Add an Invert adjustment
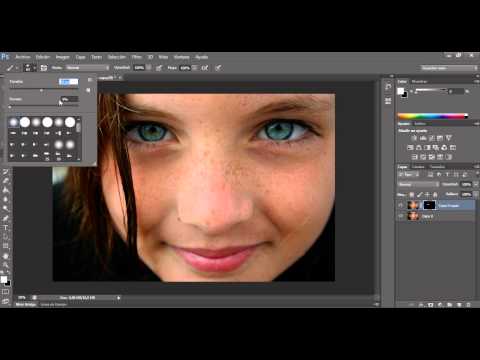The height and width of the screenshot is (360, 480). click(414, 157)
